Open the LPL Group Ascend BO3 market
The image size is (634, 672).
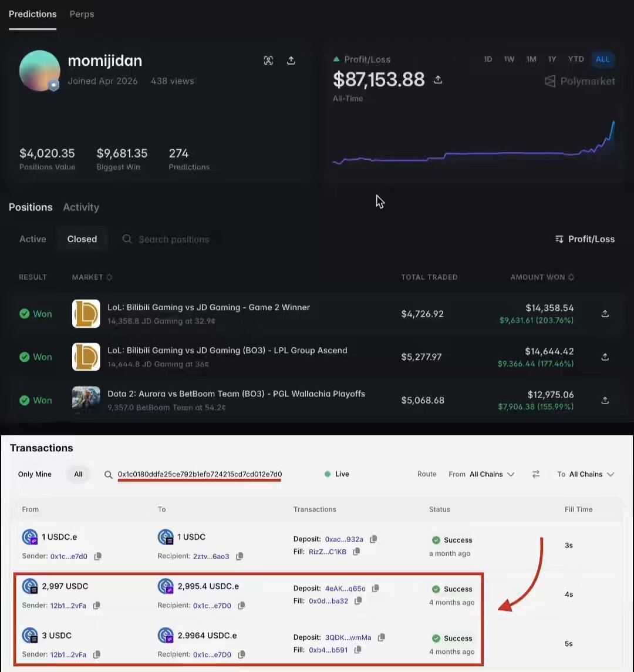click(x=227, y=350)
